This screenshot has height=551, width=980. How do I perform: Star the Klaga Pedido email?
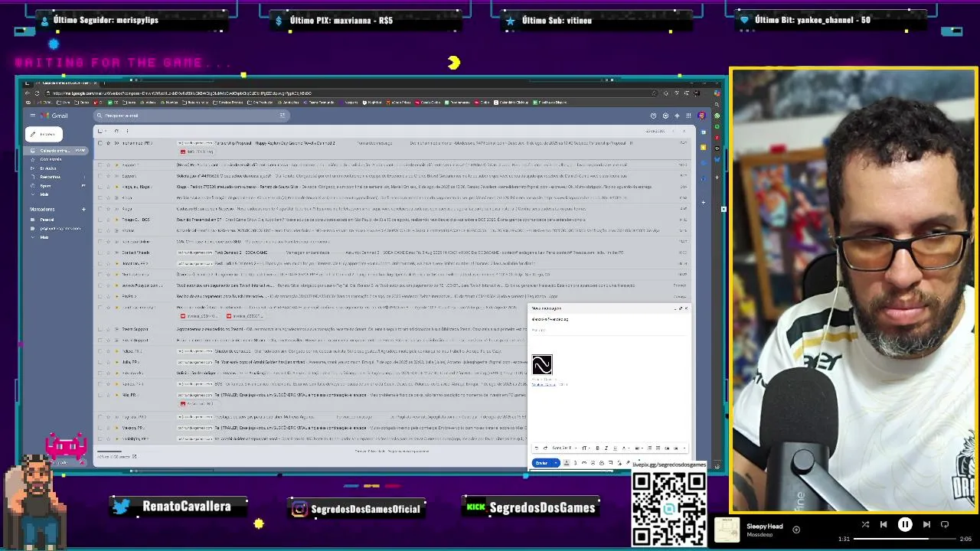(x=108, y=187)
